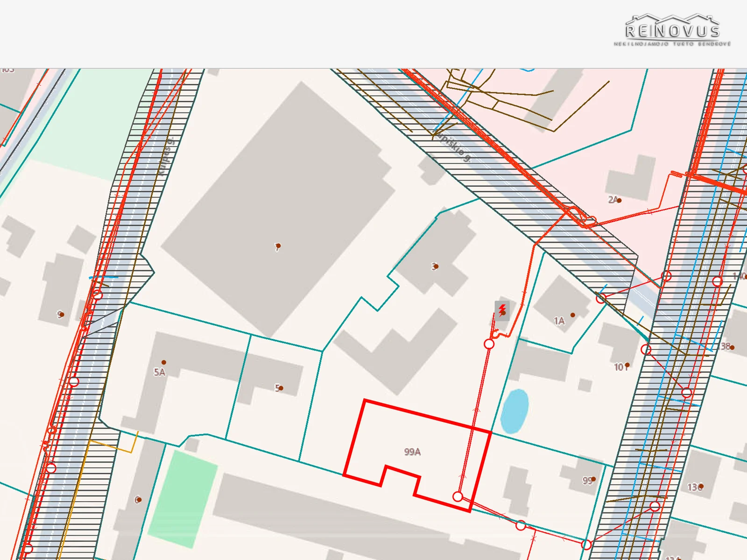This screenshot has width=747, height=560.
Task: Click the address label 38
Action: point(725,346)
